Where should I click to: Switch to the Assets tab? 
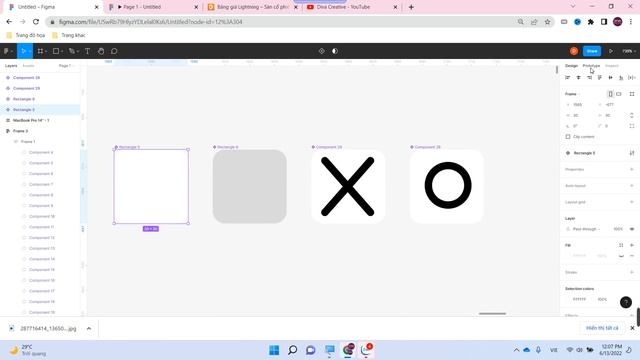(x=28, y=66)
